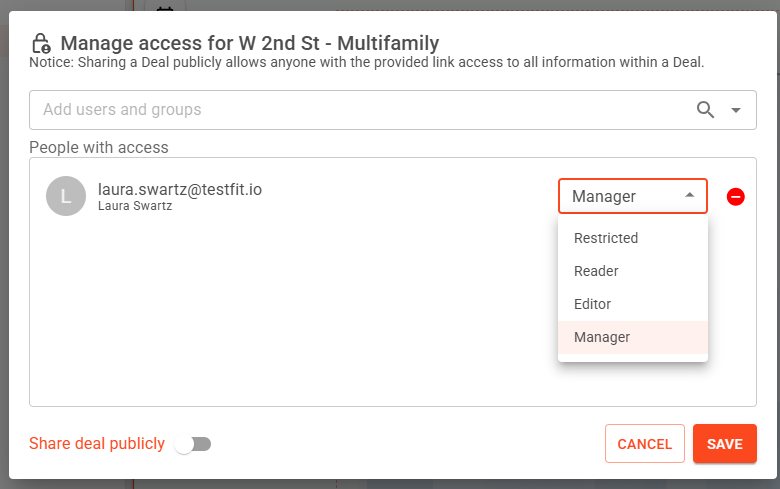Pick Editor in the role menu

pyautogui.click(x=592, y=304)
